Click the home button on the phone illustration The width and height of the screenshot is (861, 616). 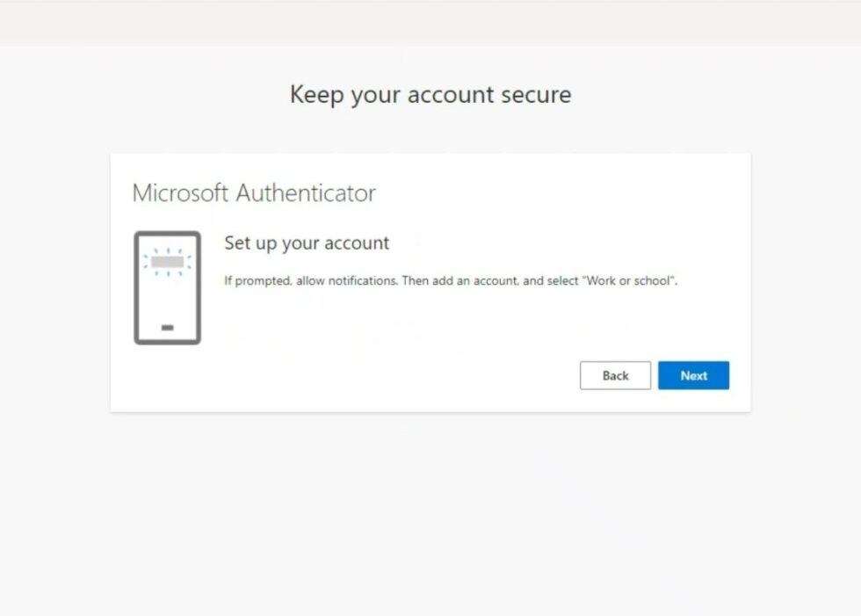point(168,326)
